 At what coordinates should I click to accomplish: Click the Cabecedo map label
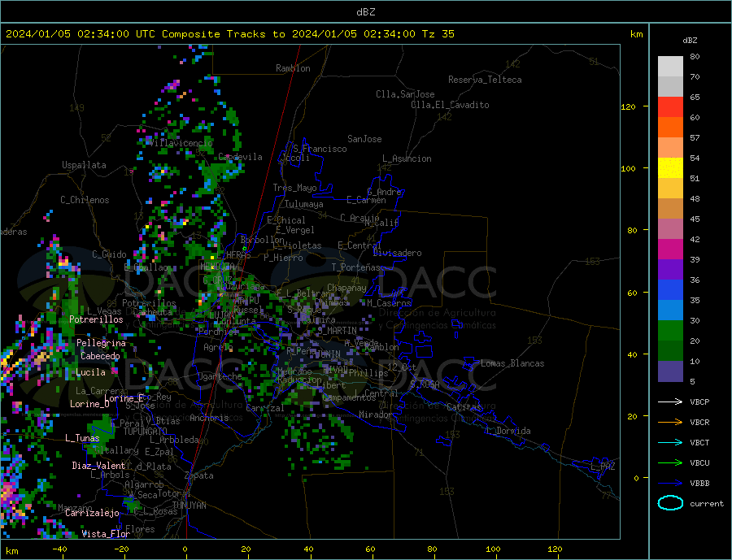[x=100, y=357]
